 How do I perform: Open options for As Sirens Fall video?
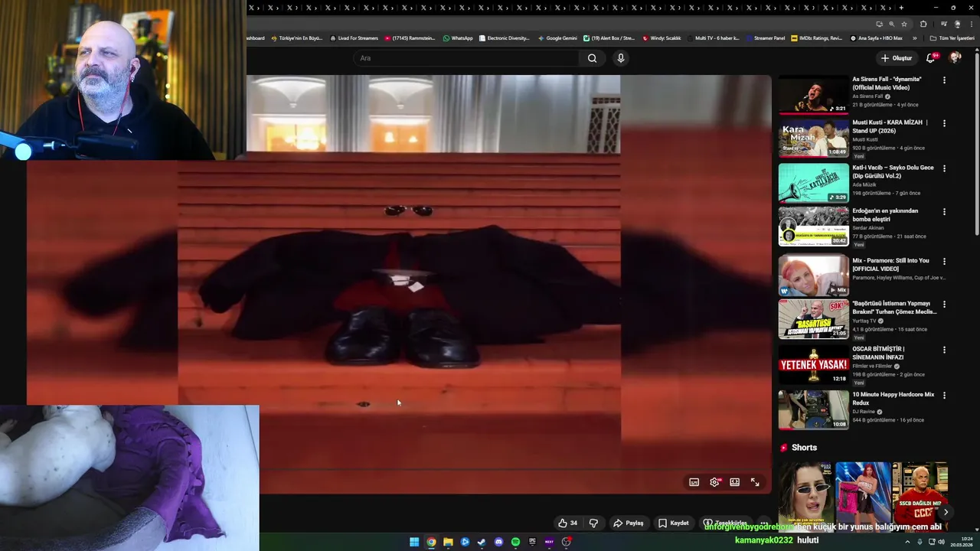(944, 80)
